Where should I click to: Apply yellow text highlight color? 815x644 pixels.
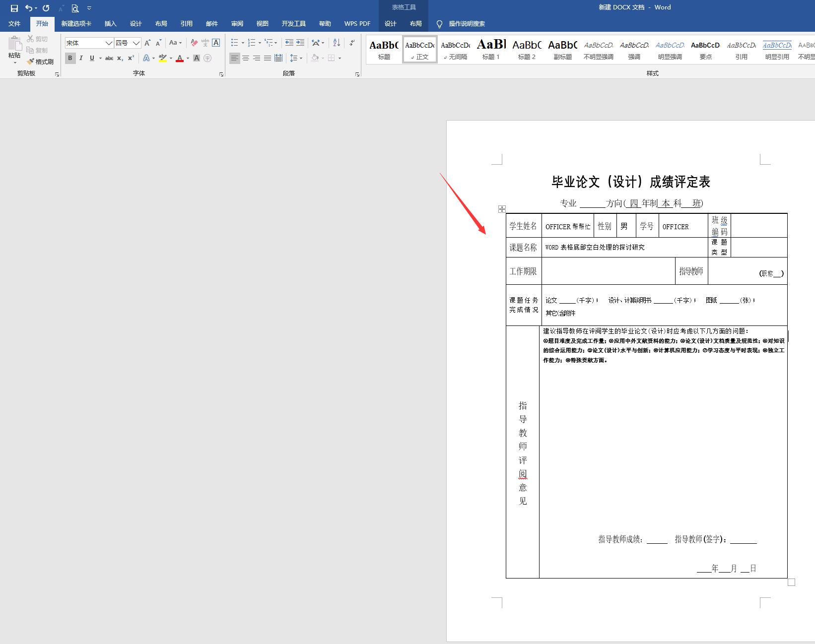coord(162,58)
